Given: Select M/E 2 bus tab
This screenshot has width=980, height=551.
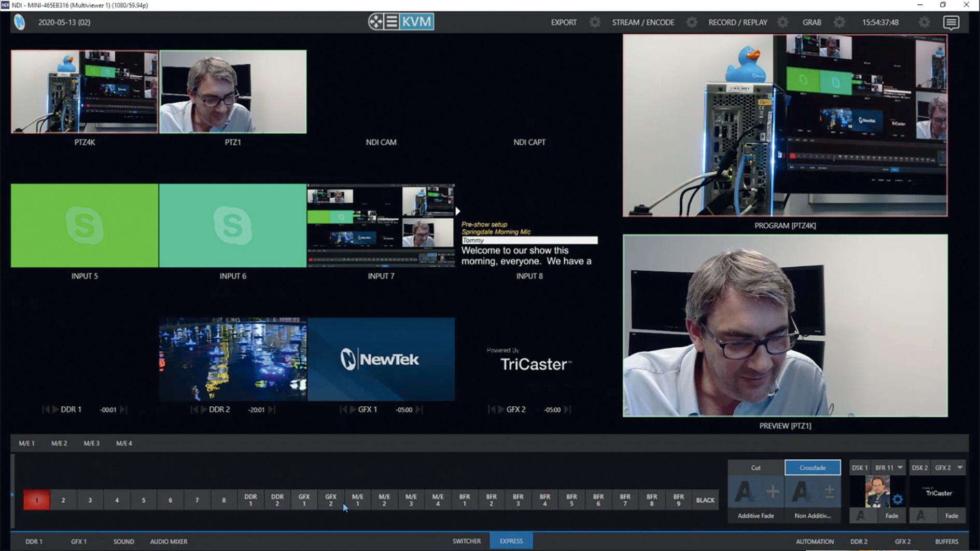Looking at the screenshot, I should pyautogui.click(x=59, y=443).
